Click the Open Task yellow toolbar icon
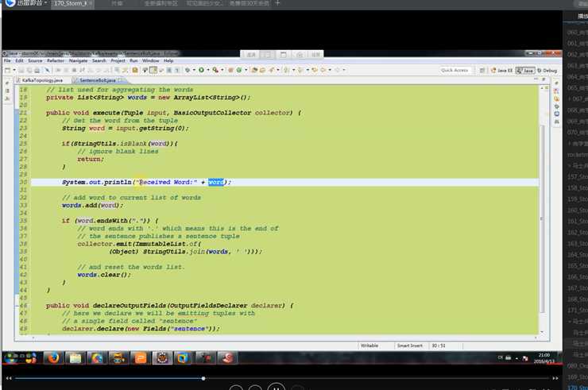 pyautogui.click(x=262, y=70)
